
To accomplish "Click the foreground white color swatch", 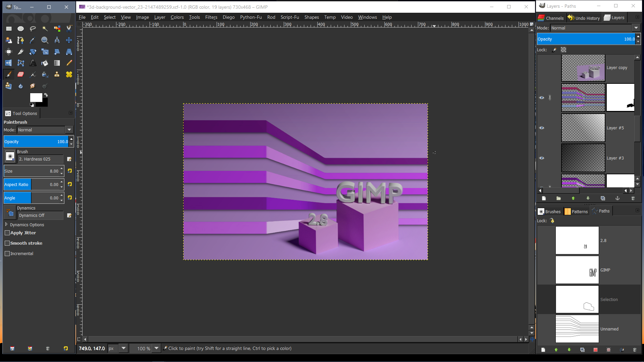I will (36, 98).
